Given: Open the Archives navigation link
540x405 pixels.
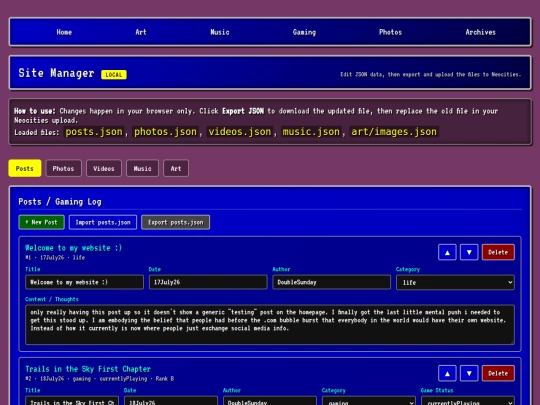Looking at the screenshot, I should 480,32.
